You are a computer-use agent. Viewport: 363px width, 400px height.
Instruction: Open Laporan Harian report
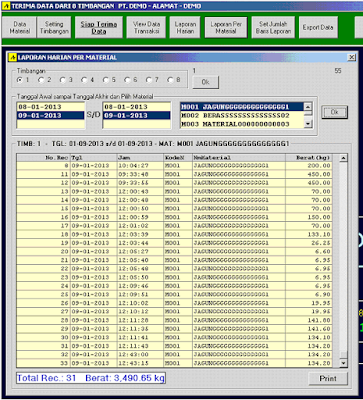tap(185, 28)
